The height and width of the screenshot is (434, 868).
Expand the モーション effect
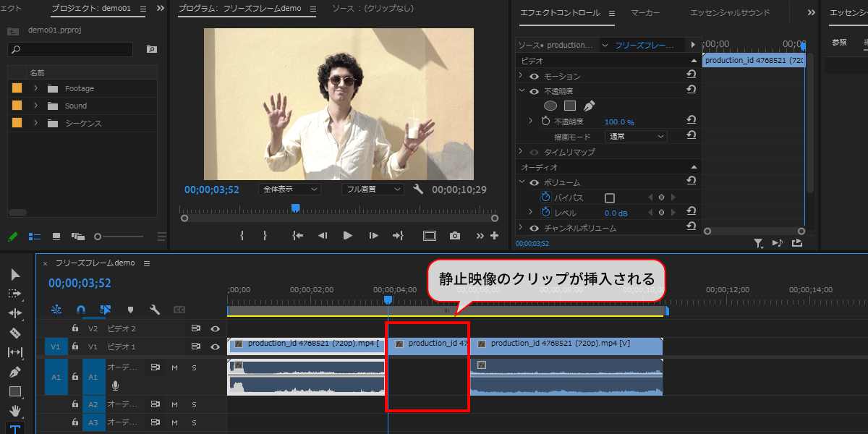[521, 76]
